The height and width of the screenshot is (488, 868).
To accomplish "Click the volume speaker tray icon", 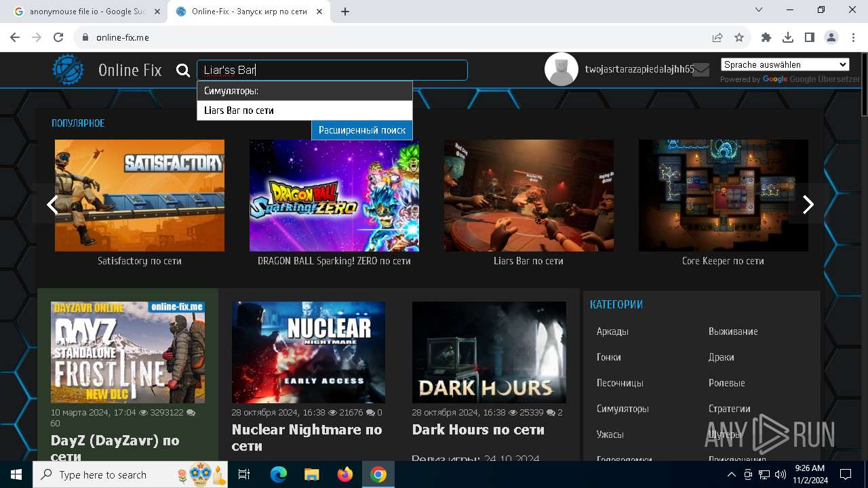I will [780, 474].
